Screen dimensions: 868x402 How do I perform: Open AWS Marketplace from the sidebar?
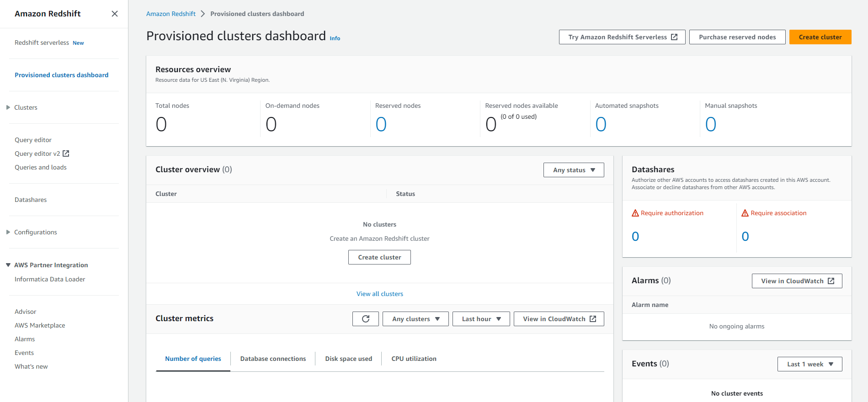click(40, 325)
